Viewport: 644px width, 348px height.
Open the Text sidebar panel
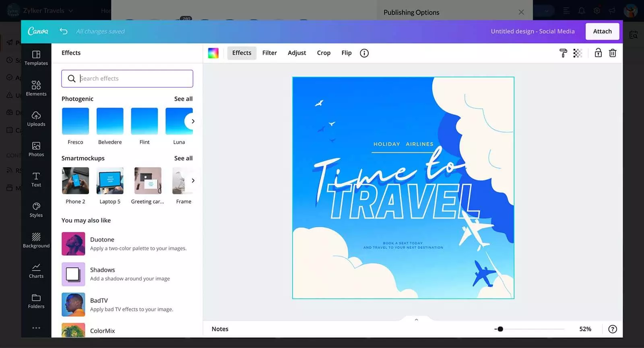(36, 179)
